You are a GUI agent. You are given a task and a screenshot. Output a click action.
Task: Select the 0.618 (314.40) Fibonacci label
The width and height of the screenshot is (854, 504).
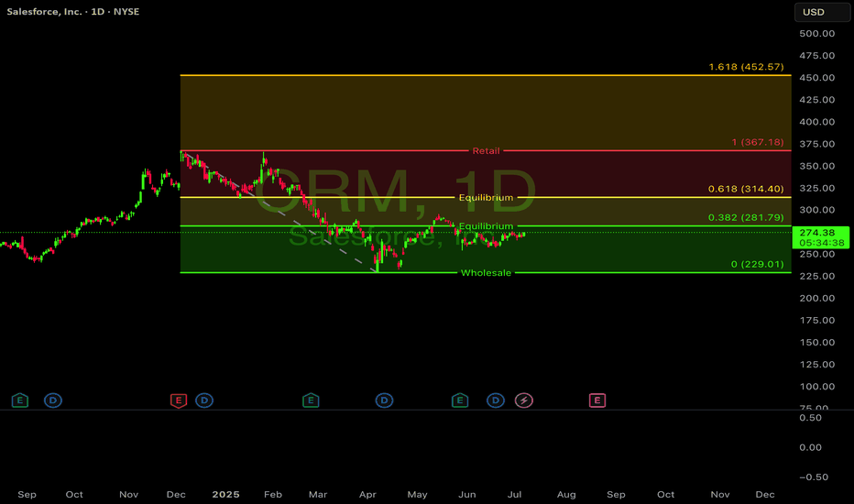pyautogui.click(x=746, y=189)
